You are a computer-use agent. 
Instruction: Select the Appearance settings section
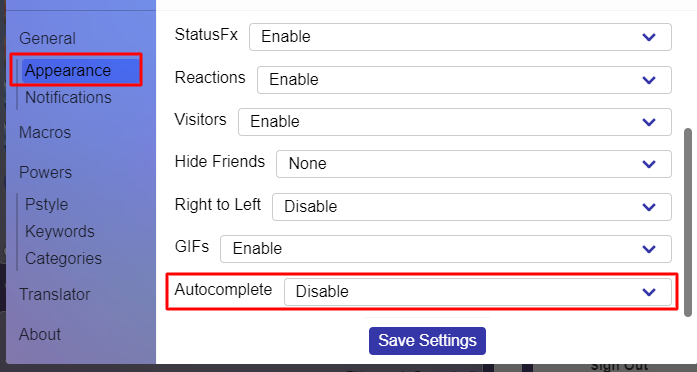tap(68, 70)
